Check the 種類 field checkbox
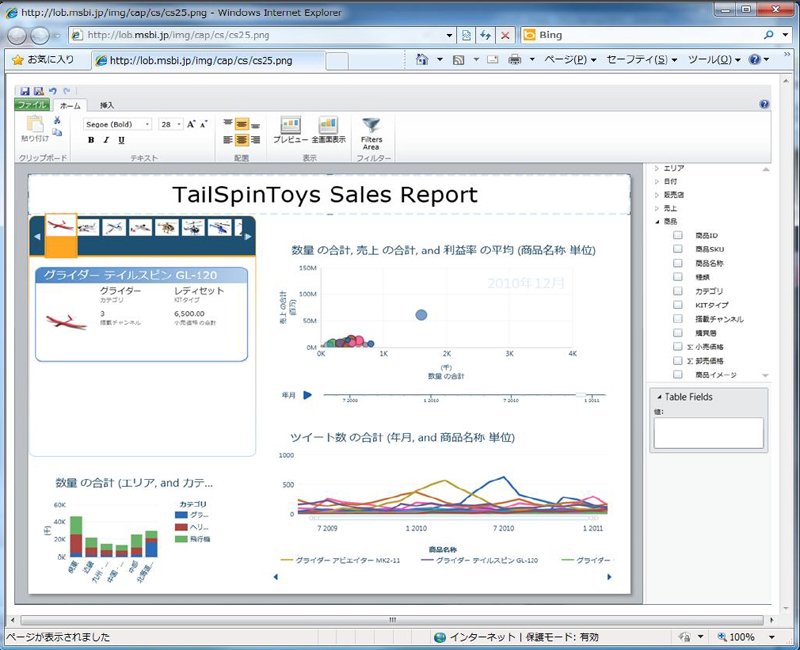Image resolution: width=800 pixels, height=650 pixels. (x=678, y=277)
